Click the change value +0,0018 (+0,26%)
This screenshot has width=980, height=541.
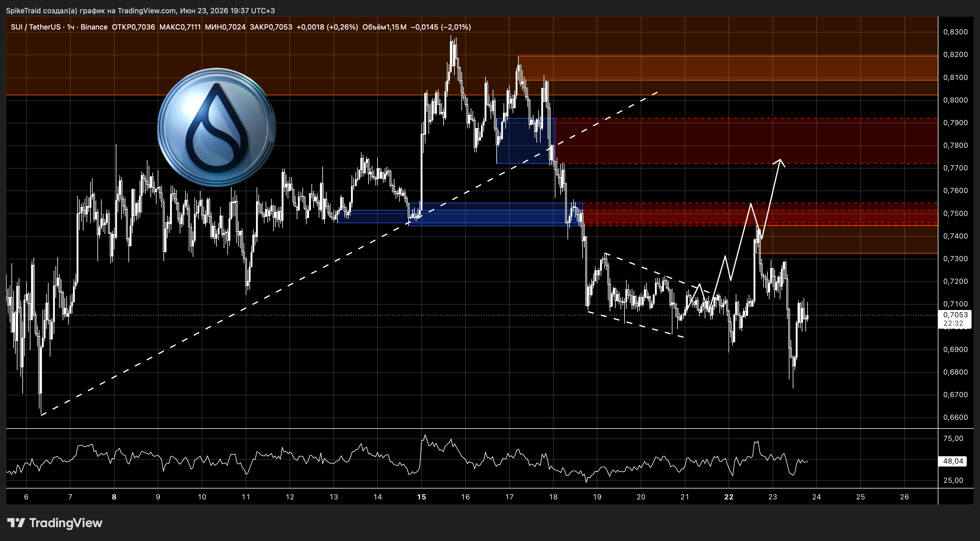327,27
